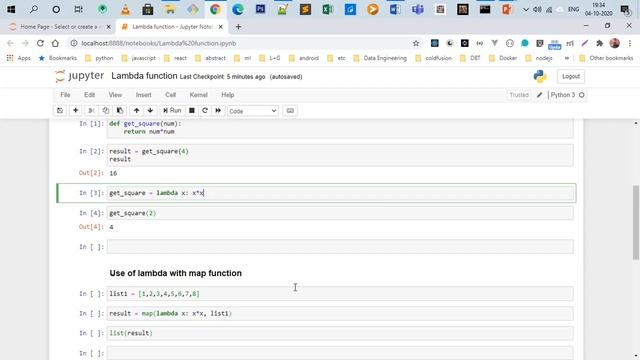Open the Insert menu
Image resolution: width=640 pixels, height=360 pixels.
click(x=143, y=95)
